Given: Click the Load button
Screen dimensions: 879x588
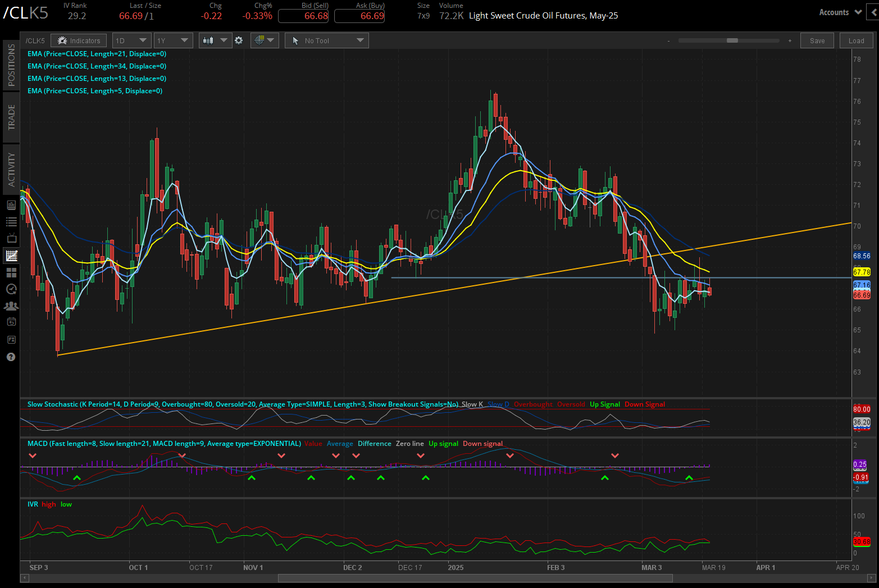Looking at the screenshot, I should click(x=855, y=40).
